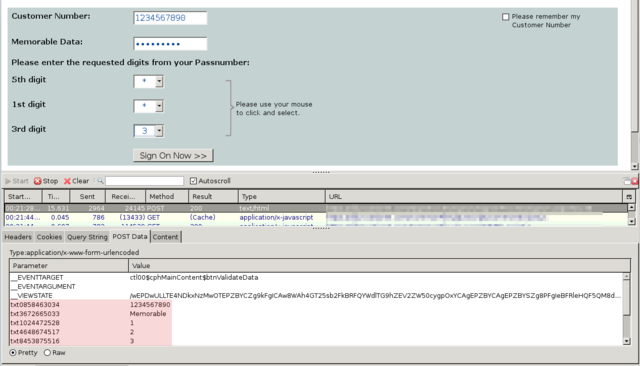Tick 'Please remember my Customer Number' checkbox

coord(505,17)
